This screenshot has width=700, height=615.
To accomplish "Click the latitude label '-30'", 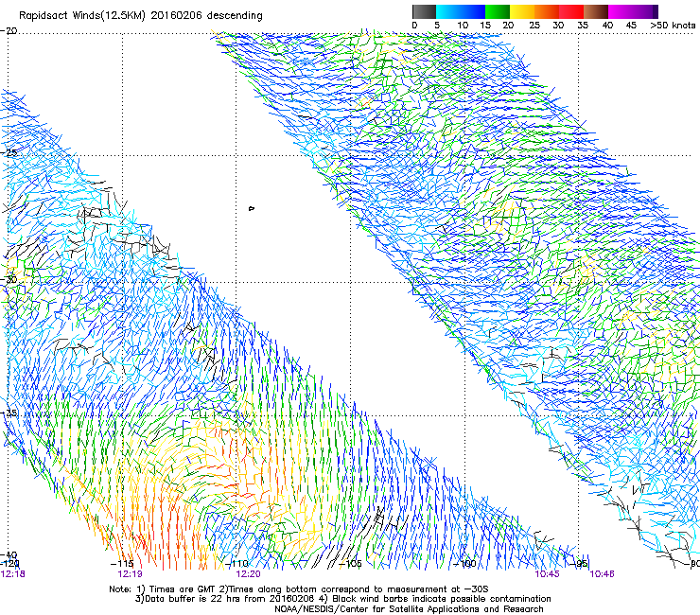I will tap(9, 279).
